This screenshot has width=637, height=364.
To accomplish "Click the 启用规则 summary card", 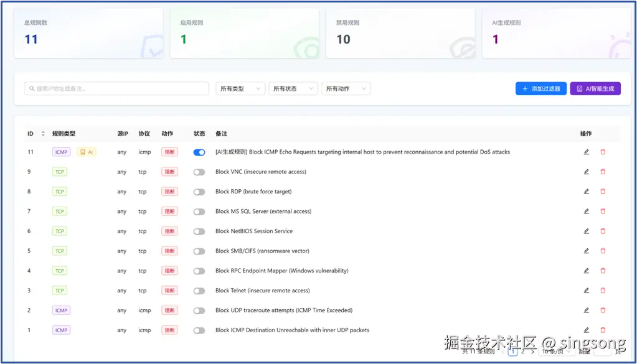I will (x=245, y=34).
